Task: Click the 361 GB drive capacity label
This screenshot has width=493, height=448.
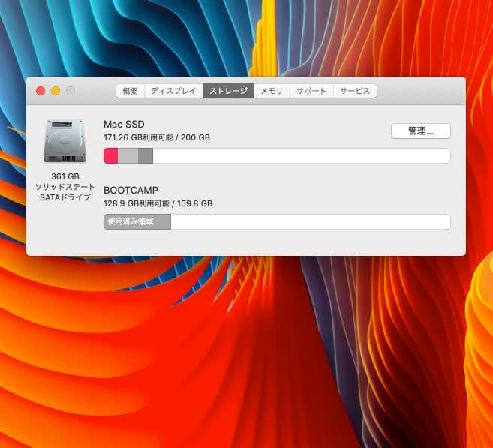Action: (65, 176)
